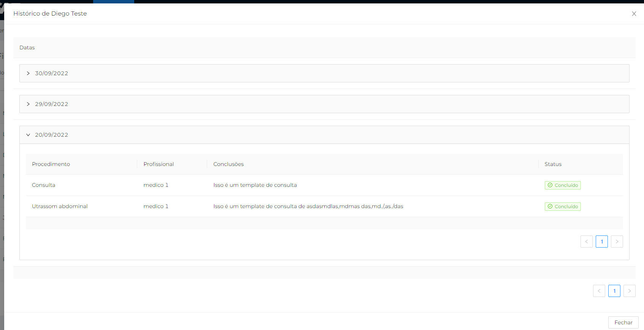Click next page arrow of dates list
Viewport: 644px width, 330px height.
click(x=629, y=291)
